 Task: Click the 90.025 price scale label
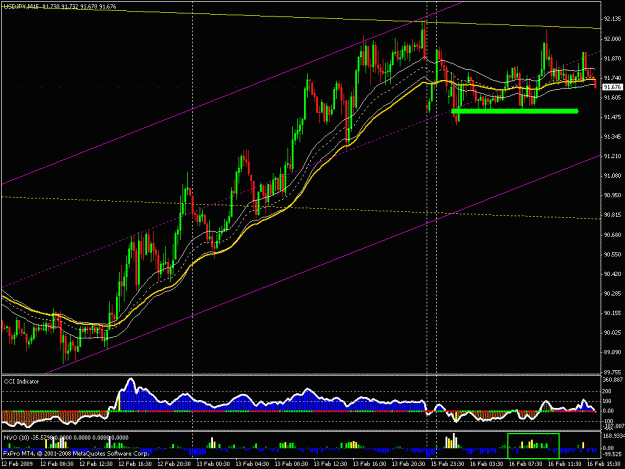point(612,332)
